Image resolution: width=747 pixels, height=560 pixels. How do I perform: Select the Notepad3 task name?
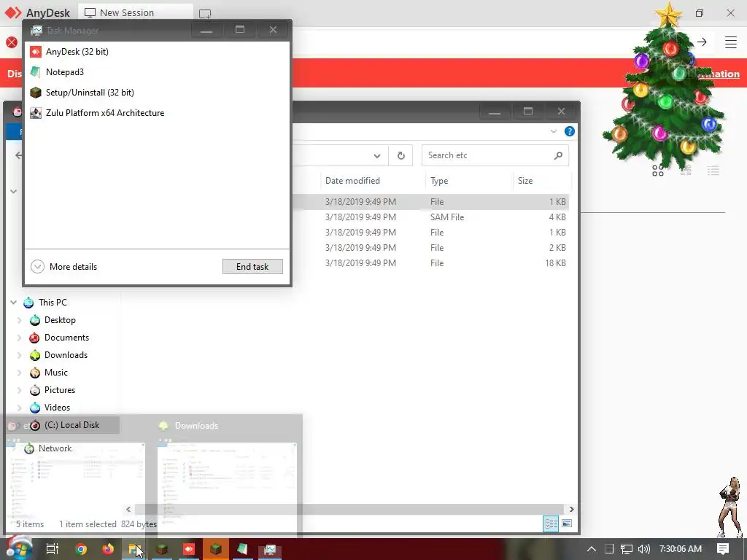(65, 72)
